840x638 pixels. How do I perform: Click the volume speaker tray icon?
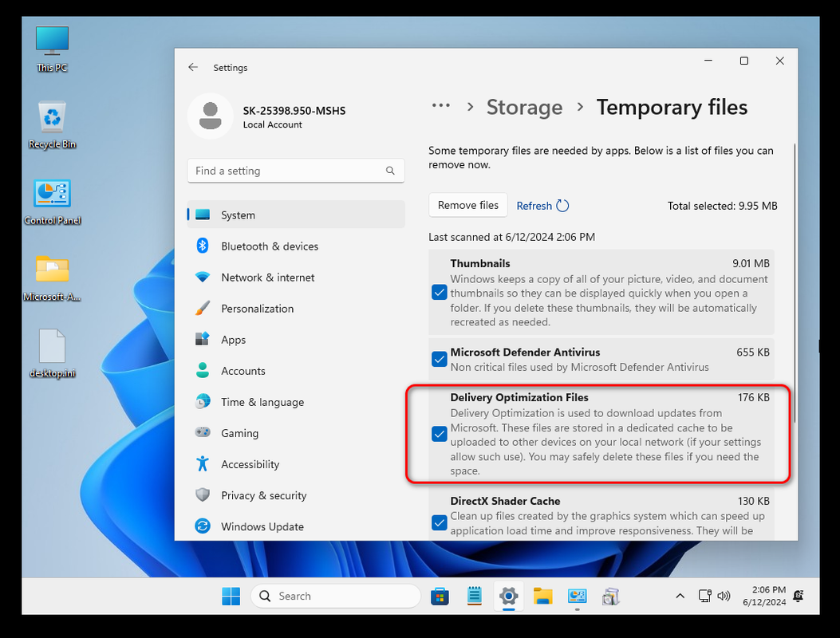[x=724, y=597]
